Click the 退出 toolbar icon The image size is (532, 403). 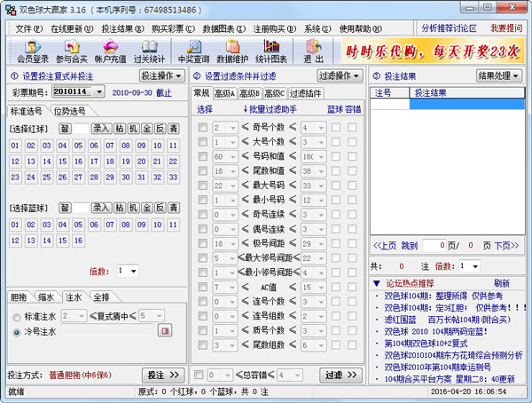point(313,51)
